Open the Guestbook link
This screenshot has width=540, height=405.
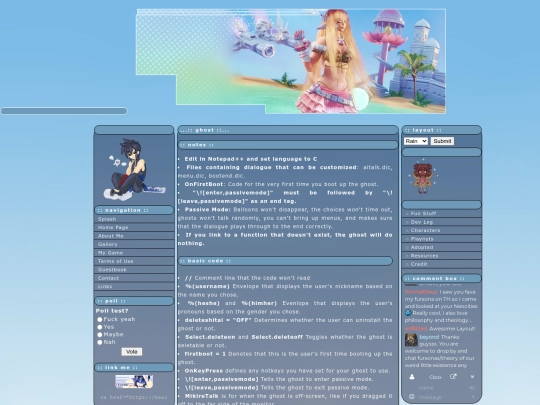[x=134, y=270]
